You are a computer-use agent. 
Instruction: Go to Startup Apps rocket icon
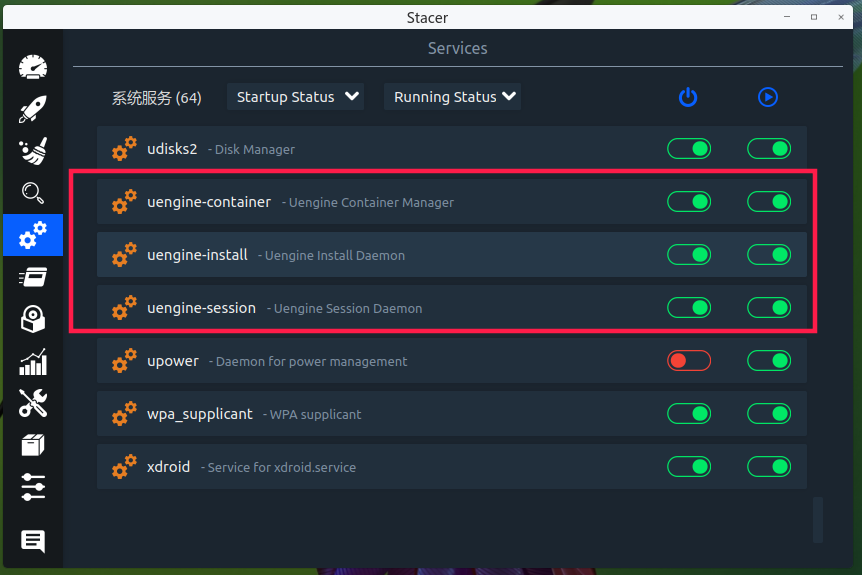[x=33, y=109]
